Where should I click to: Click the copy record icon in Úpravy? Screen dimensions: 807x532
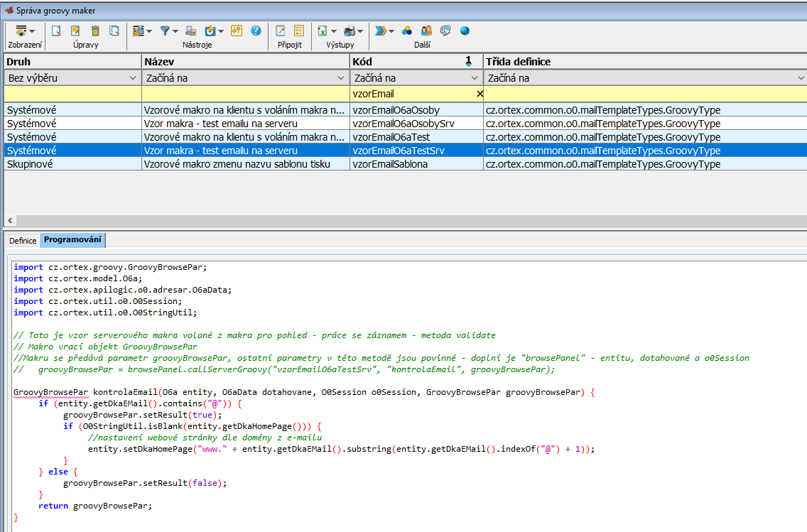(114, 31)
